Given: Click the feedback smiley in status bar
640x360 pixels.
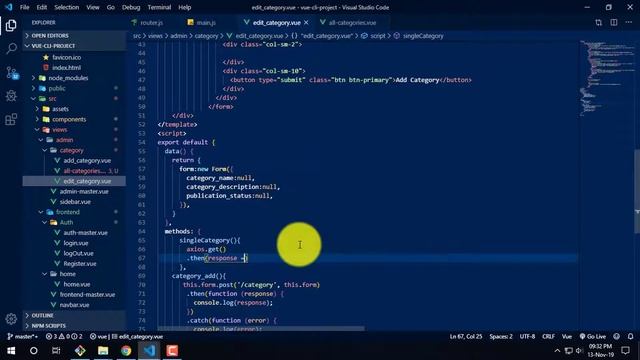Looking at the screenshot, I should point(616,336).
